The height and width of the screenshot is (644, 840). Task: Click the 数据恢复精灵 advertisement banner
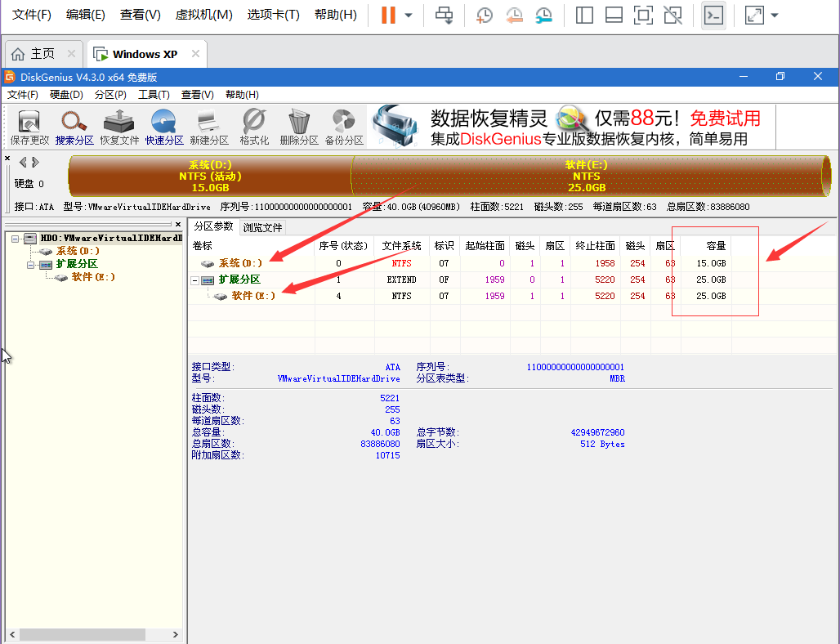click(571, 127)
